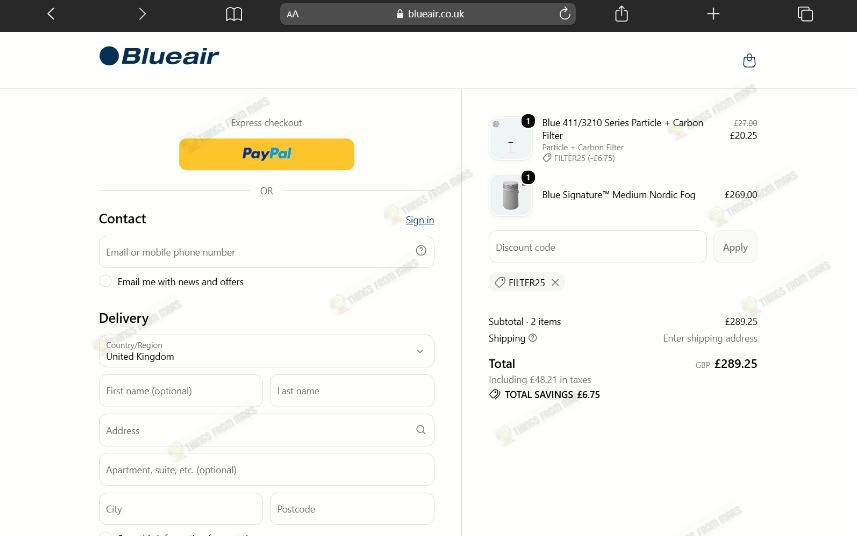Click the City field
The width and height of the screenshot is (857, 536).
point(181,509)
